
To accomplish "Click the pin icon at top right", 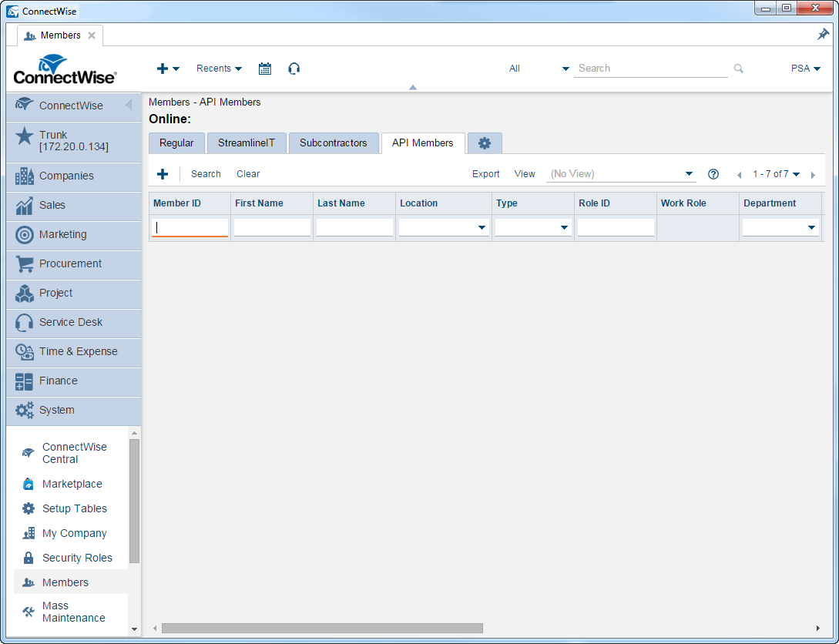I will pos(823,35).
